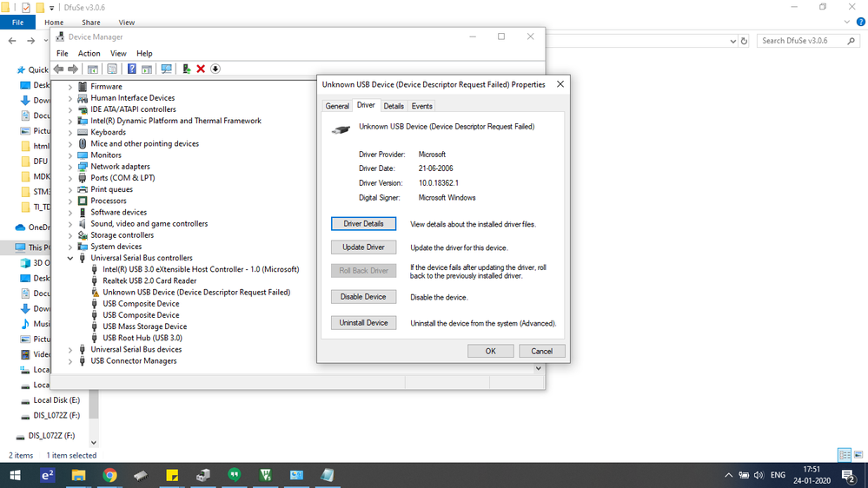
Task: Refresh the DfuSe folder in Explorer
Action: coord(745,41)
